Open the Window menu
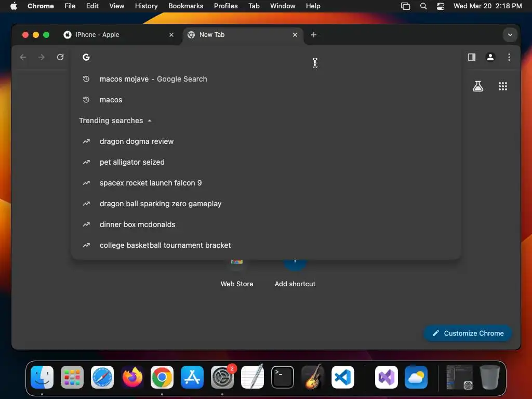This screenshot has width=532, height=399. pyautogui.click(x=283, y=6)
